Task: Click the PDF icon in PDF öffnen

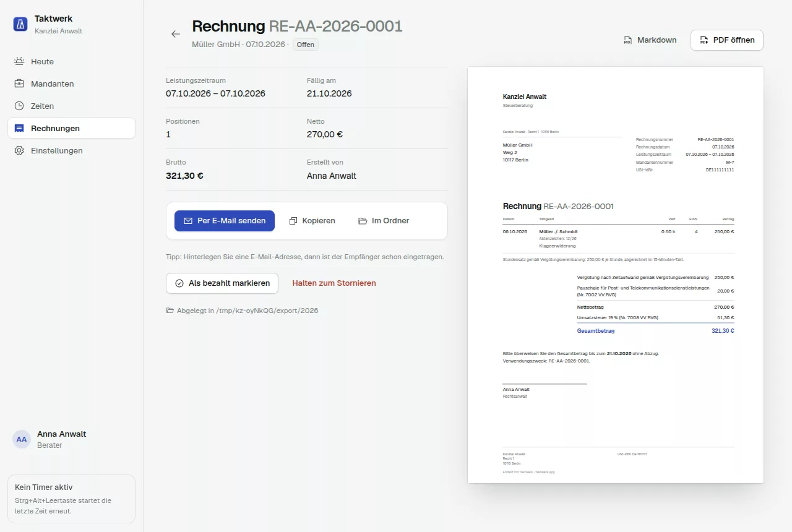Action: [704, 40]
